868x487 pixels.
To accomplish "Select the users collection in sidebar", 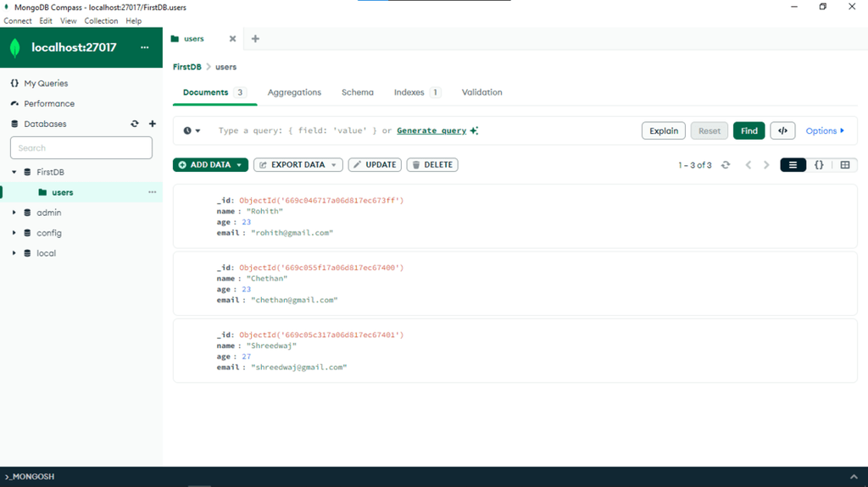I will click(x=62, y=192).
